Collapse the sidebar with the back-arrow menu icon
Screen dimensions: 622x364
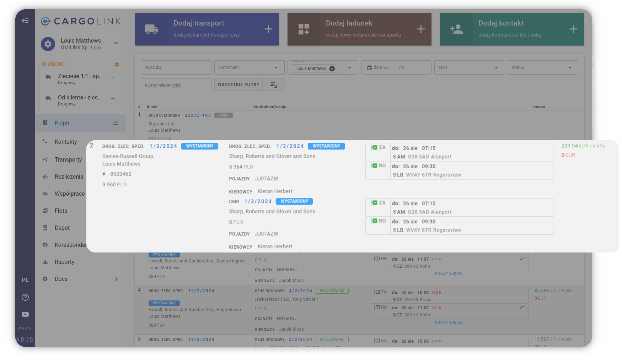25,21
